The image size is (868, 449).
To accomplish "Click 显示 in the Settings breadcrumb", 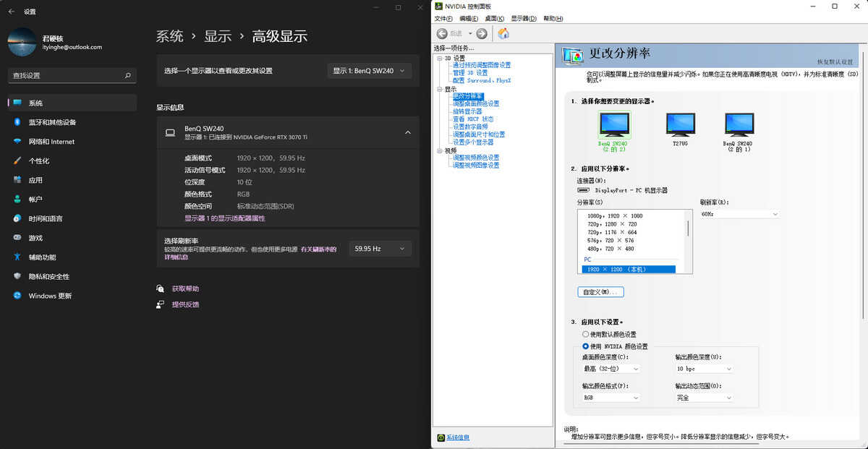I will (218, 36).
